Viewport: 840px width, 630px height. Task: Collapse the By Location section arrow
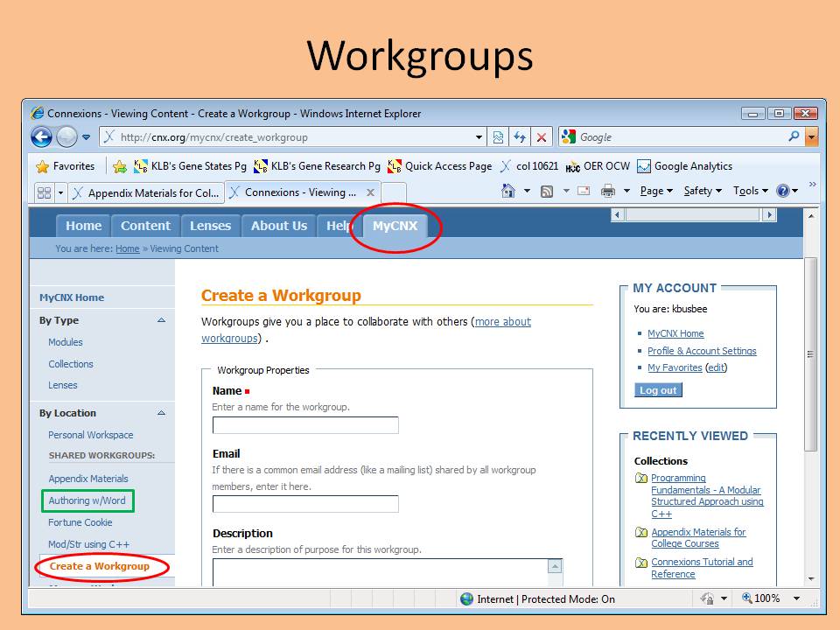[161, 413]
